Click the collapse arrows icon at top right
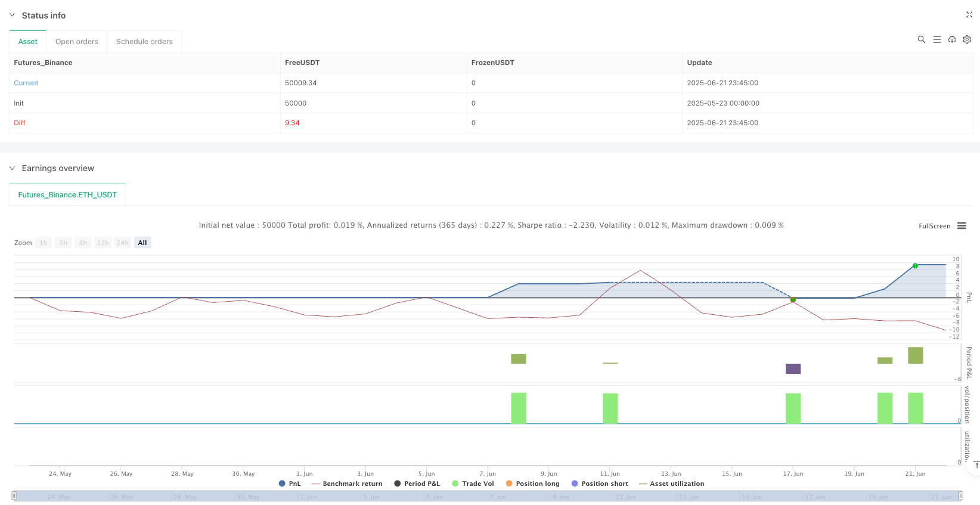This screenshot has width=980, height=505. point(969,15)
